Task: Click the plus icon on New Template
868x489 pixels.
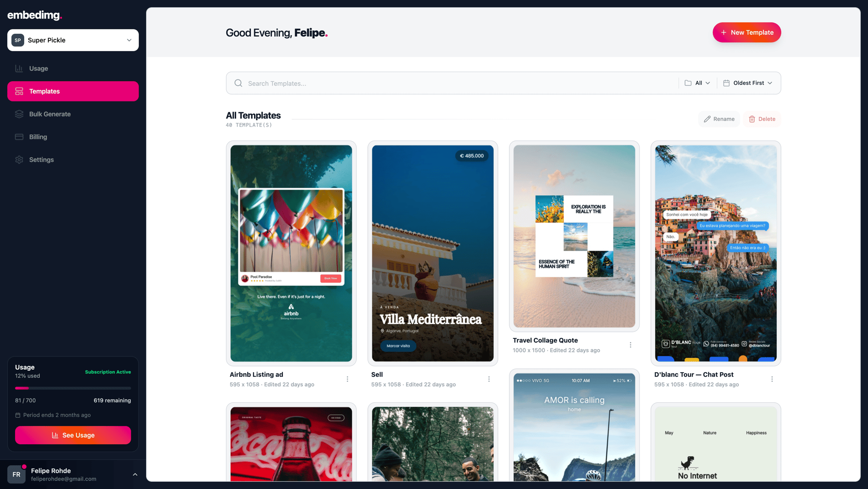Action: (x=724, y=32)
